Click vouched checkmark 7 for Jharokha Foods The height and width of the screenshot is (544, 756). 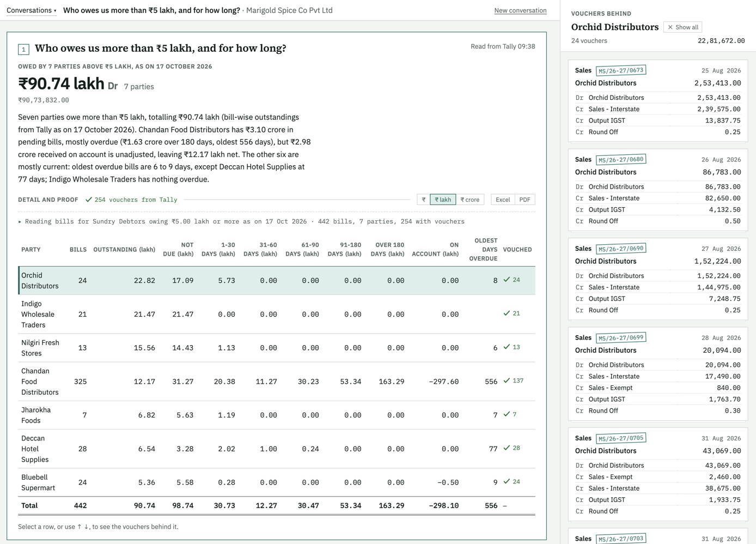pos(510,414)
